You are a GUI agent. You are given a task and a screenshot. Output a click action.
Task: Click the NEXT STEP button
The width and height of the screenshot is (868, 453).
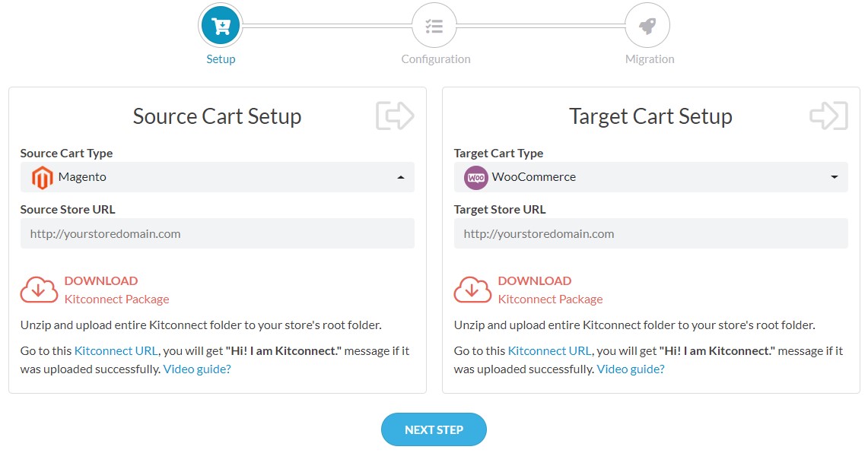(434, 429)
